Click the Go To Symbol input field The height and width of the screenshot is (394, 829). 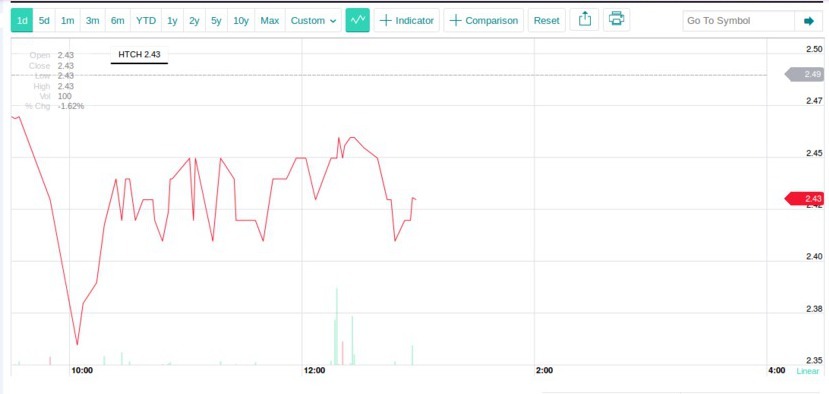tap(739, 21)
